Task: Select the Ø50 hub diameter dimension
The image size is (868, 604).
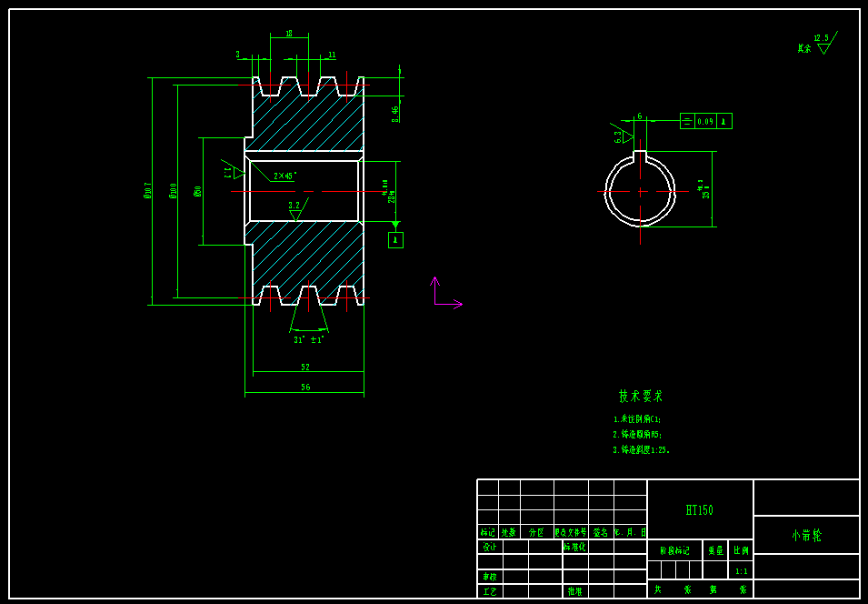Action: pyautogui.click(x=197, y=191)
